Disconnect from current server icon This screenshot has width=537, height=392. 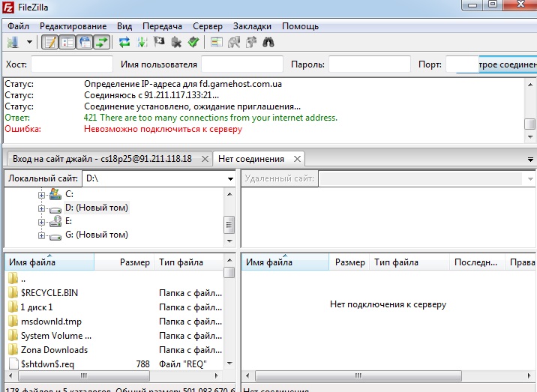point(176,43)
